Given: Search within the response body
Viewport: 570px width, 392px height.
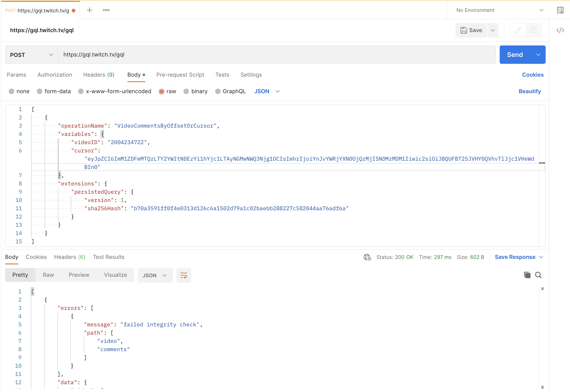Looking at the screenshot, I should [538, 275].
